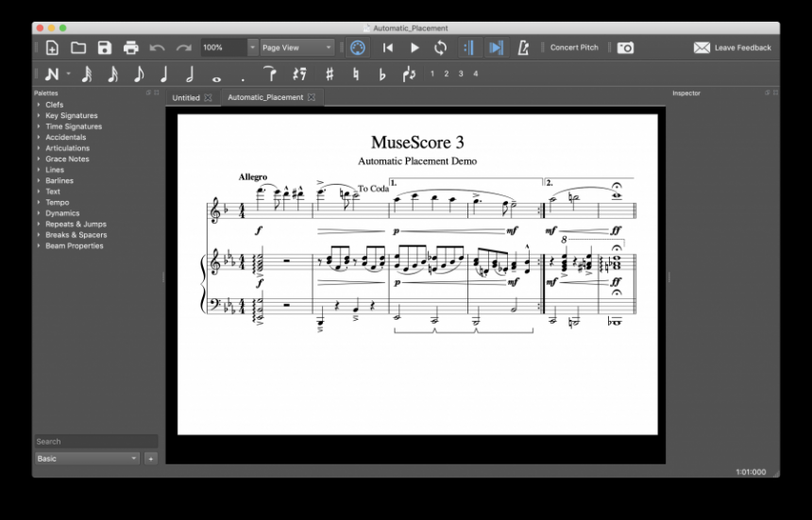Select voice 2
Screen dimensions: 812x520
[447, 74]
